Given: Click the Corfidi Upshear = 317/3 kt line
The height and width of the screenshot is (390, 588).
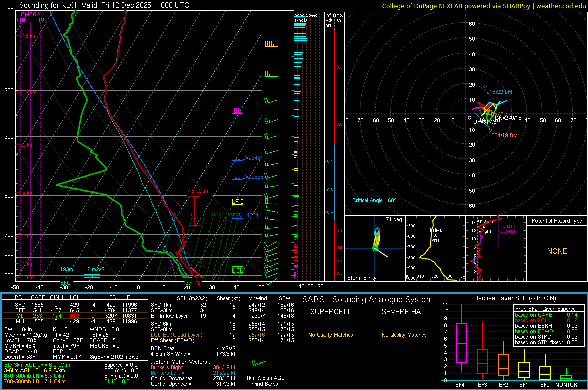Looking at the screenshot, I should click(193, 384).
